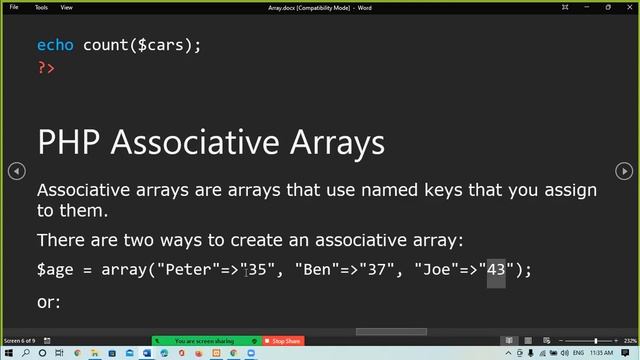The image size is (640, 360).
Task: Click the 232% zoom level
Action: click(x=630, y=341)
